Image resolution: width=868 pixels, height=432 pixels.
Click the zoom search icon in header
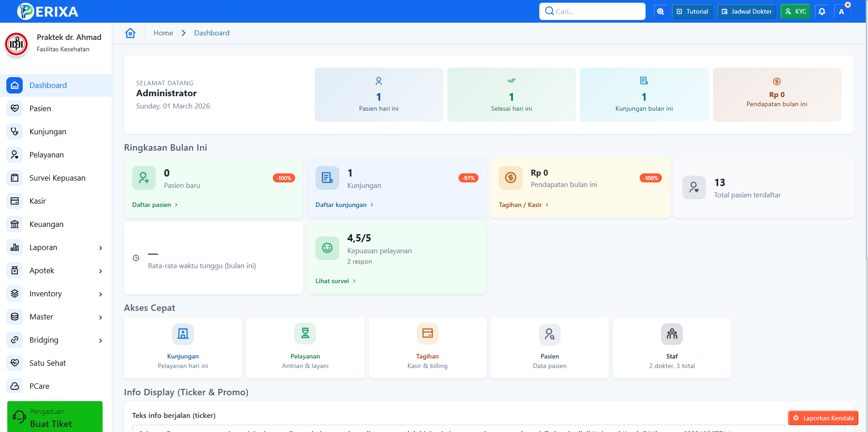click(x=661, y=11)
